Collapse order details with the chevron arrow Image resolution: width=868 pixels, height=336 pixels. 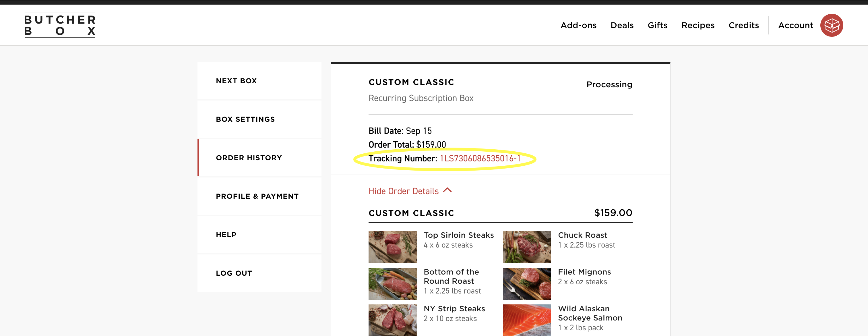pos(447,190)
